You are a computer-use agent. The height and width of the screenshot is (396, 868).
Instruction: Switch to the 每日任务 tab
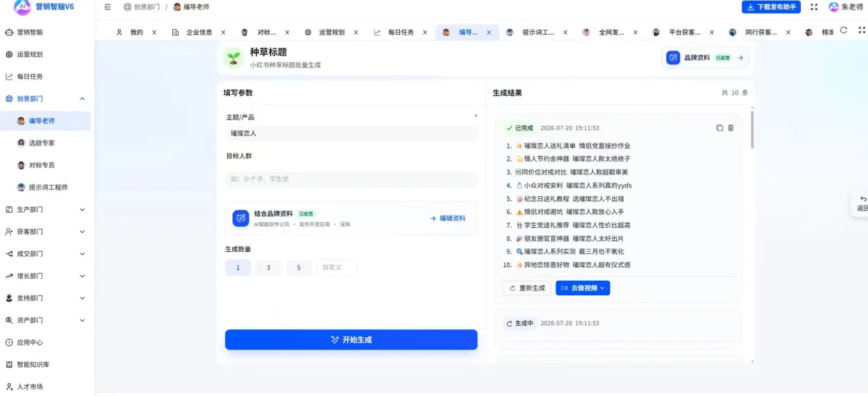400,33
